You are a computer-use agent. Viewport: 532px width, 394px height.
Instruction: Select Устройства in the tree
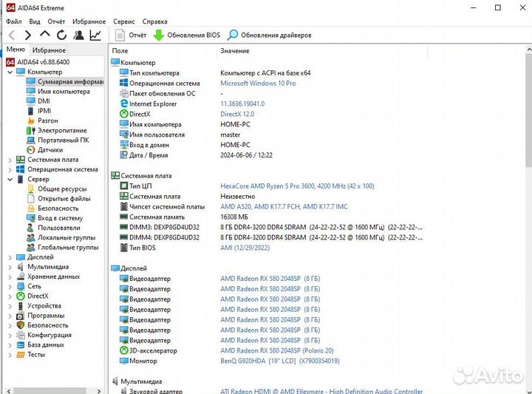pos(39,306)
